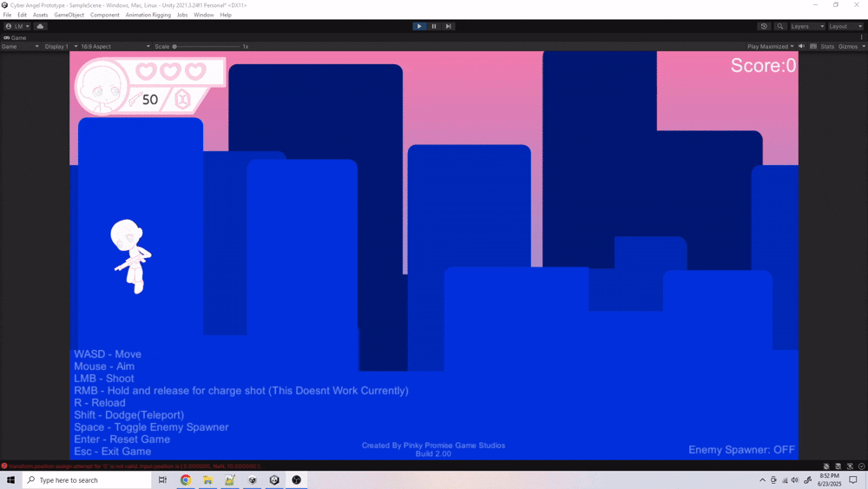Open the File menu
The image size is (868, 489).
(7, 15)
